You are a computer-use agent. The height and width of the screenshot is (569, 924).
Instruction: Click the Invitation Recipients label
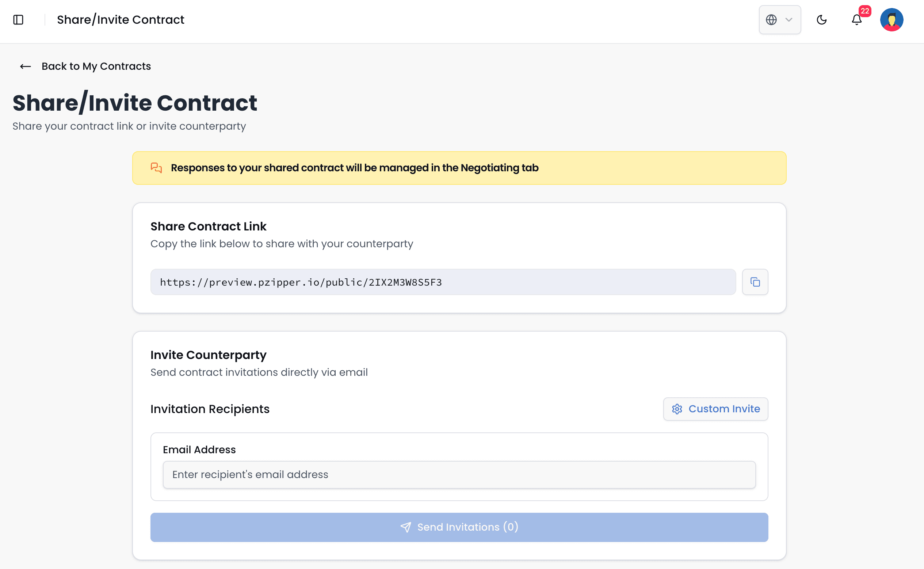[x=210, y=409]
